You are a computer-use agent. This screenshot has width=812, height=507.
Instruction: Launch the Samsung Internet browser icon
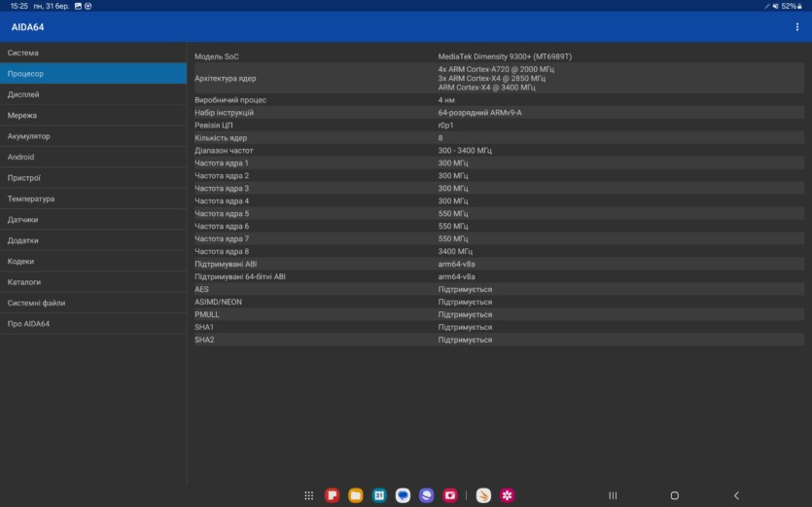[x=426, y=495]
